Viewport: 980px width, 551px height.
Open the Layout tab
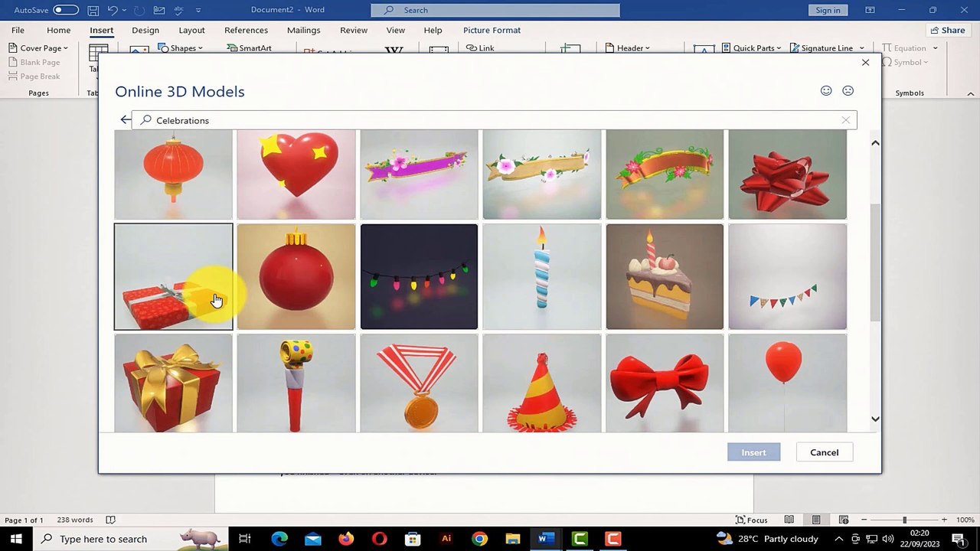(191, 30)
